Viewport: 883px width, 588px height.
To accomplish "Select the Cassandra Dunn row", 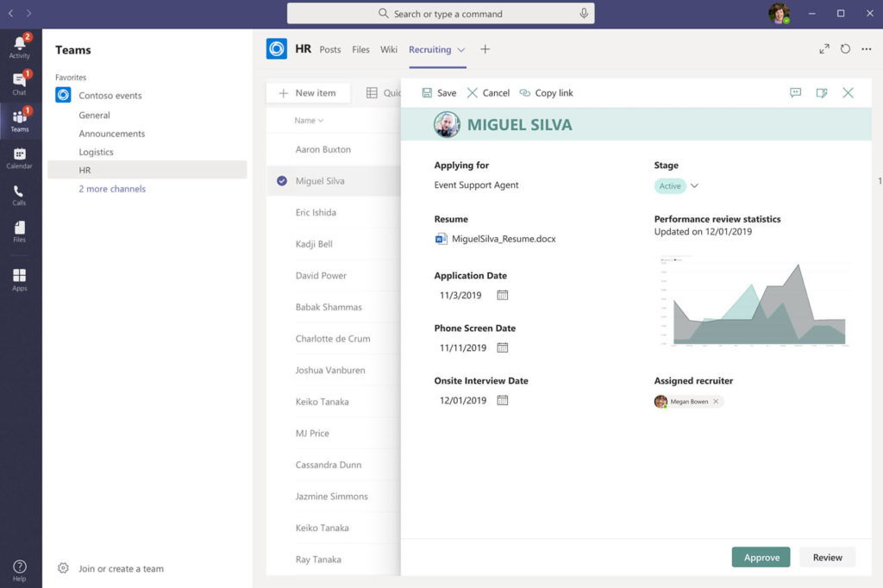I will click(334, 465).
